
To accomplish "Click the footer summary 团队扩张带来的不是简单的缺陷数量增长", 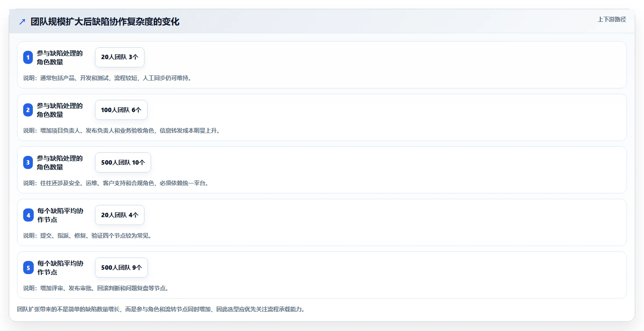I will point(161,309).
